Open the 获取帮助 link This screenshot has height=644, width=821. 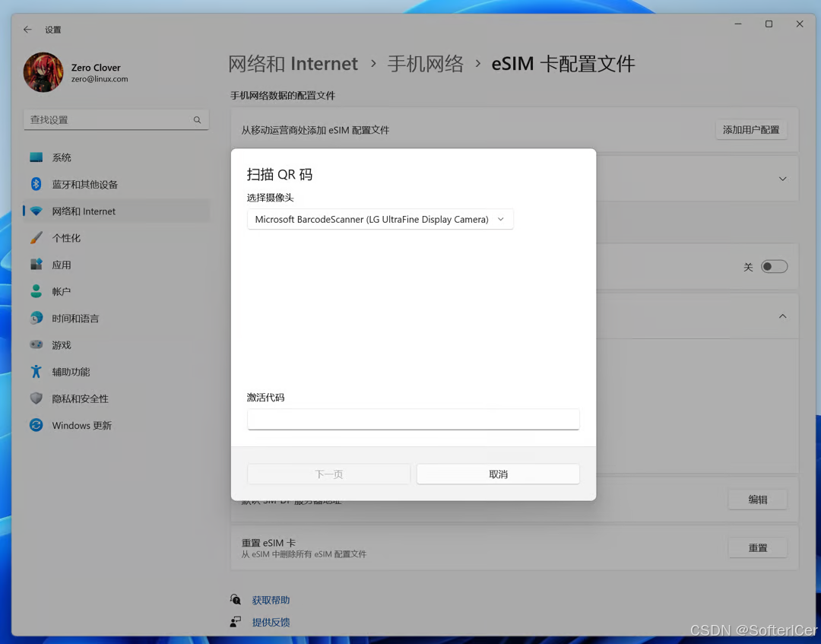click(271, 600)
